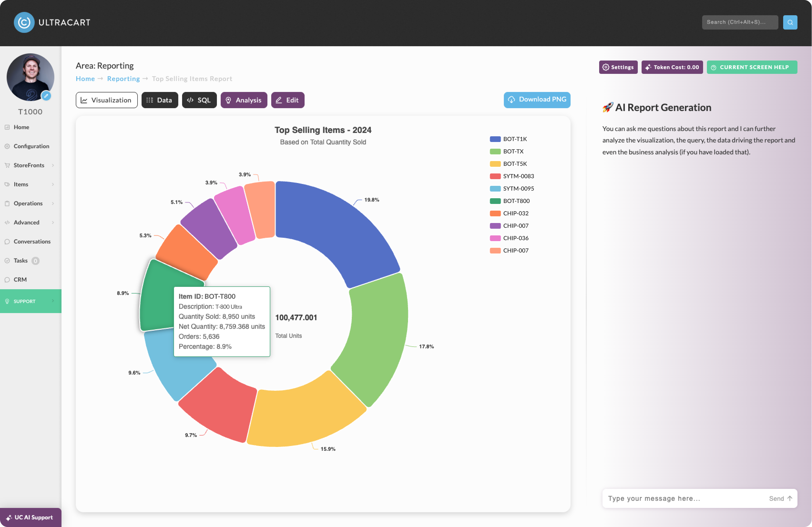Expand the Operations sidebar section chevron
Screen dimensions: 812x527
(x=53, y=203)
